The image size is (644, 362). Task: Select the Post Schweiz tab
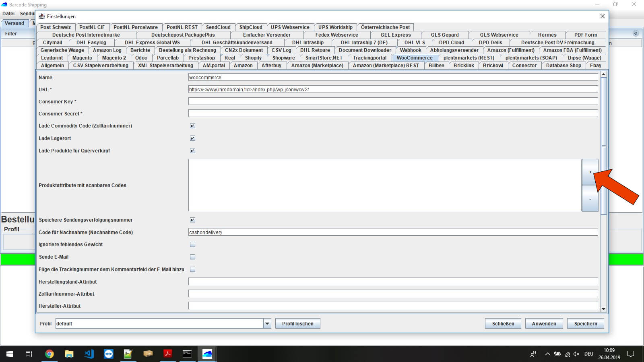tap(56, 27)
